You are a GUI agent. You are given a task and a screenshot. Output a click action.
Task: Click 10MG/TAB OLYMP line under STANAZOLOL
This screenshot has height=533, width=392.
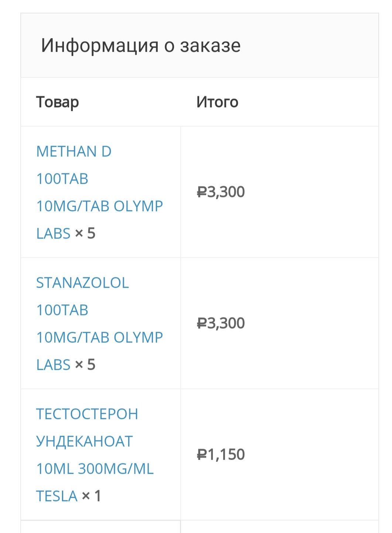[x=99, y=338]
